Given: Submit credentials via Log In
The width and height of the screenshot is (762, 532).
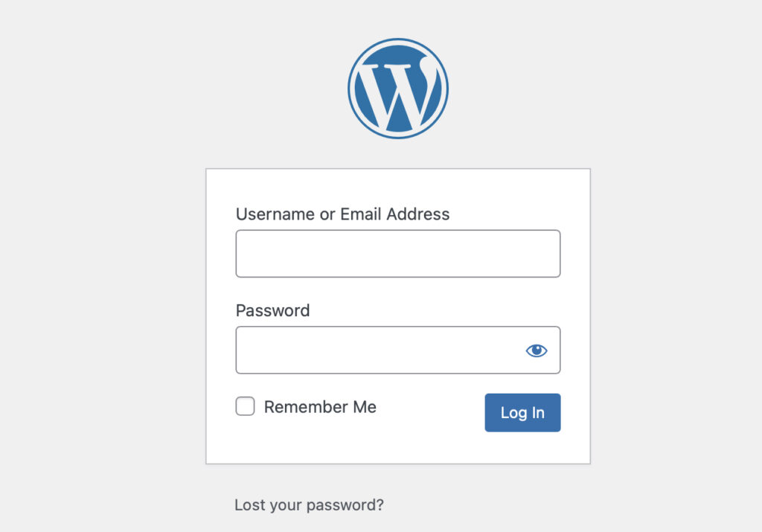Looking at the screenshot, I should 522,412.
